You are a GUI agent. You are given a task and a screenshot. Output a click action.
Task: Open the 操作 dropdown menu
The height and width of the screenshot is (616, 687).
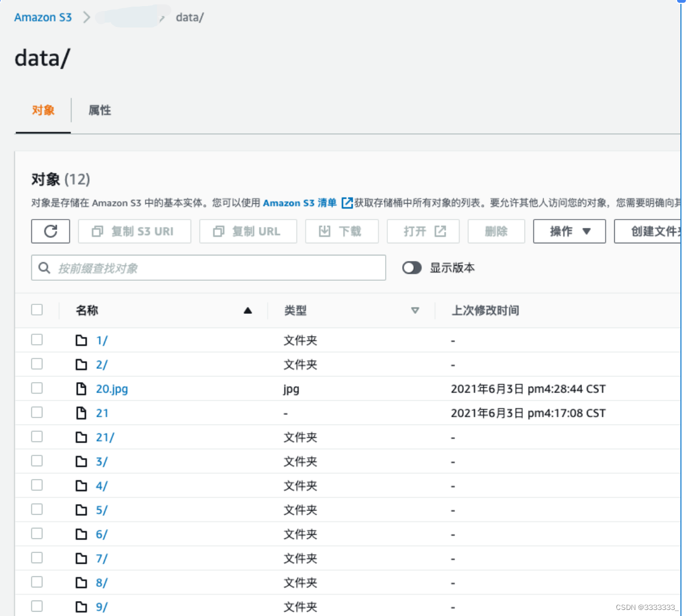[569, 231]
